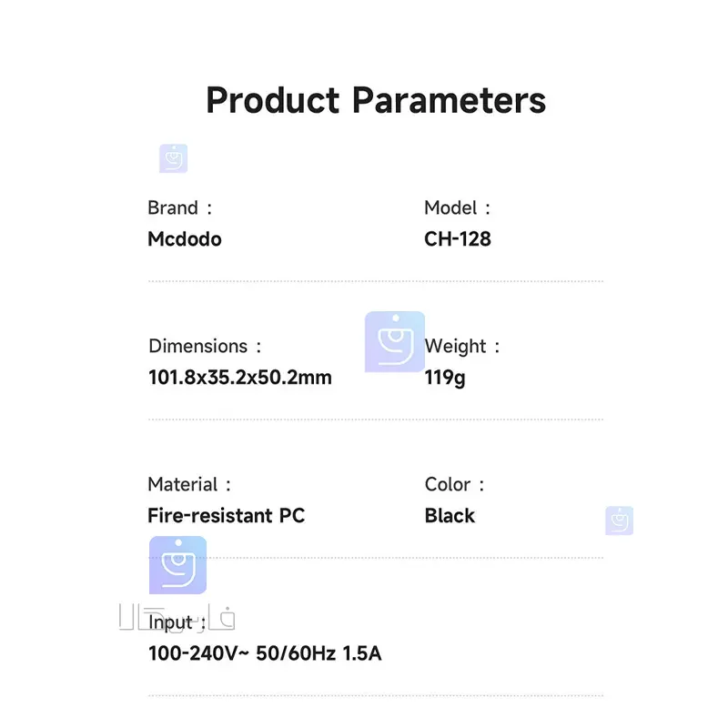This screenshot has width=728, height=728.
Task: Select the Model label
Action: [x=457, y=208]
